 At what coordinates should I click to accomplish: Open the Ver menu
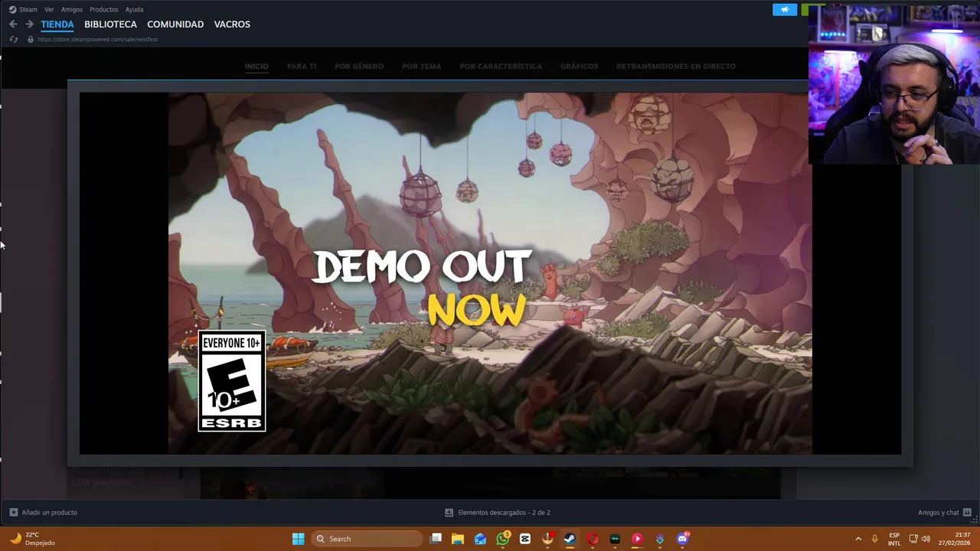pos(49,9)
